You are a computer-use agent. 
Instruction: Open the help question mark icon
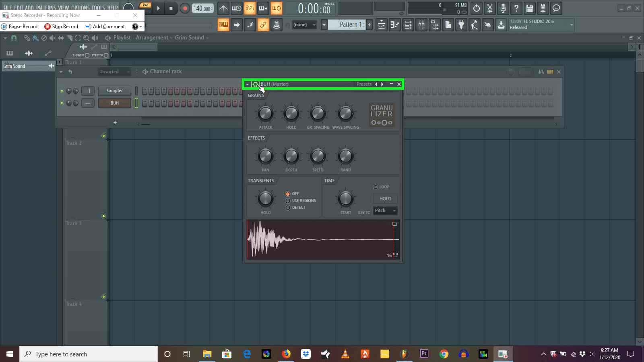[516, 8]
